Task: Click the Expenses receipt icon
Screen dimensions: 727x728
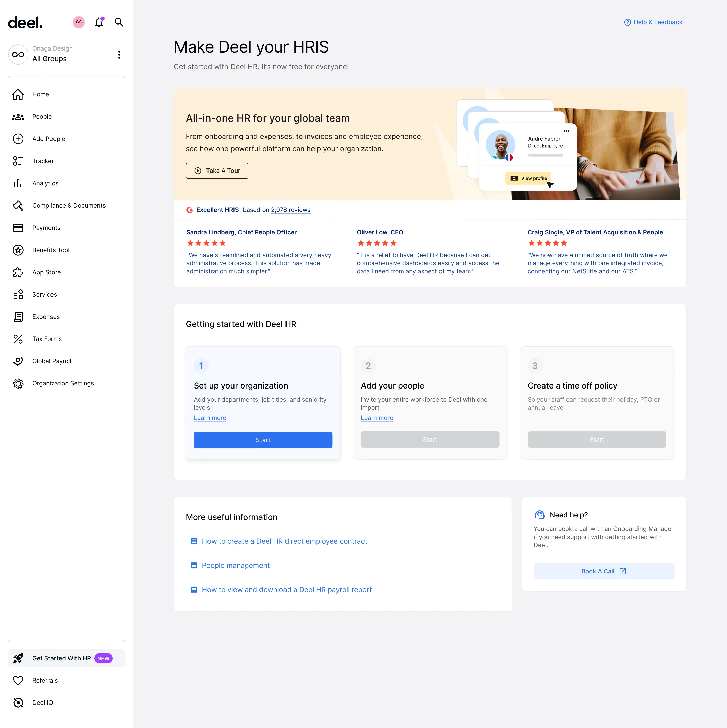Action: pyautogui.click(x=18, y=317)
